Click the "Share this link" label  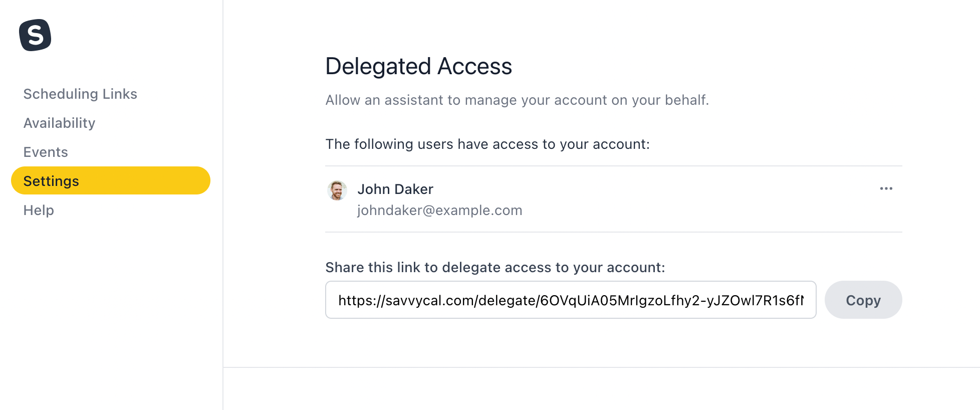point(495,268)
